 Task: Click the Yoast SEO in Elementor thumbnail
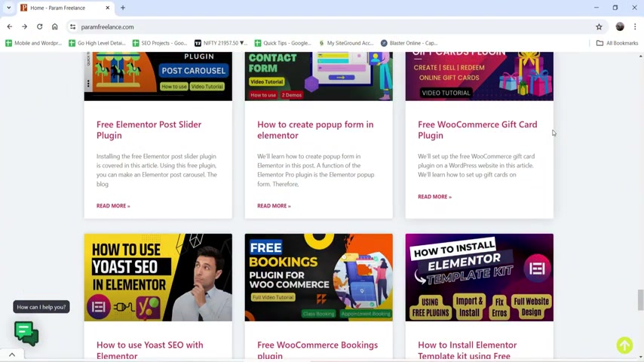pos(158,278)
